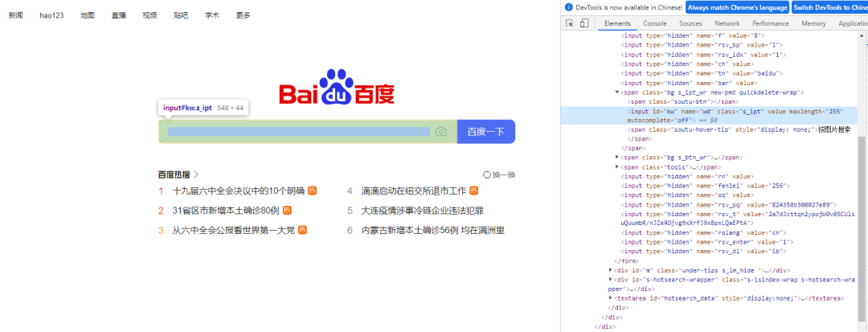This screenshot has height=332, width=868.
Task: Switch to the Elements tab
Action: coord(617,23)
